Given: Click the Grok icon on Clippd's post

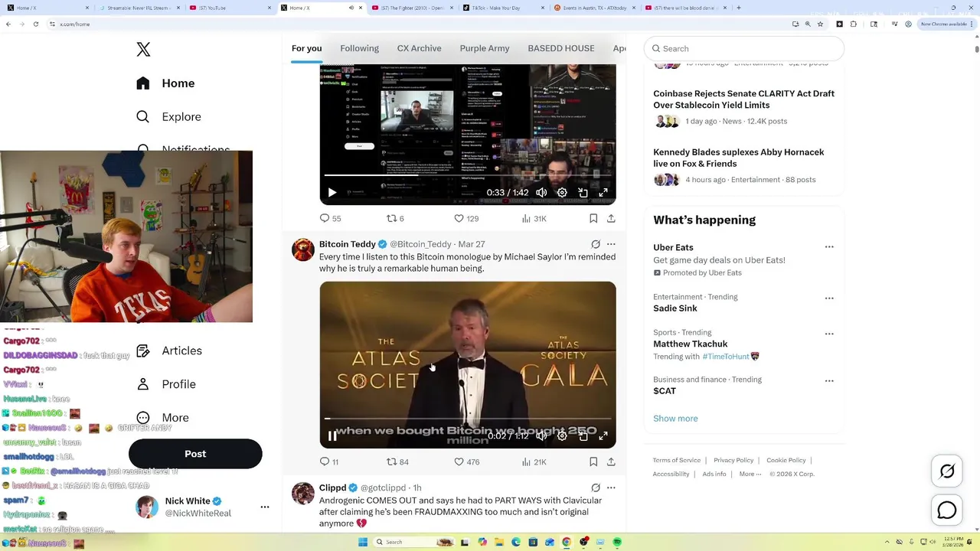Looking at the screenshot, I should click(596, 487).
